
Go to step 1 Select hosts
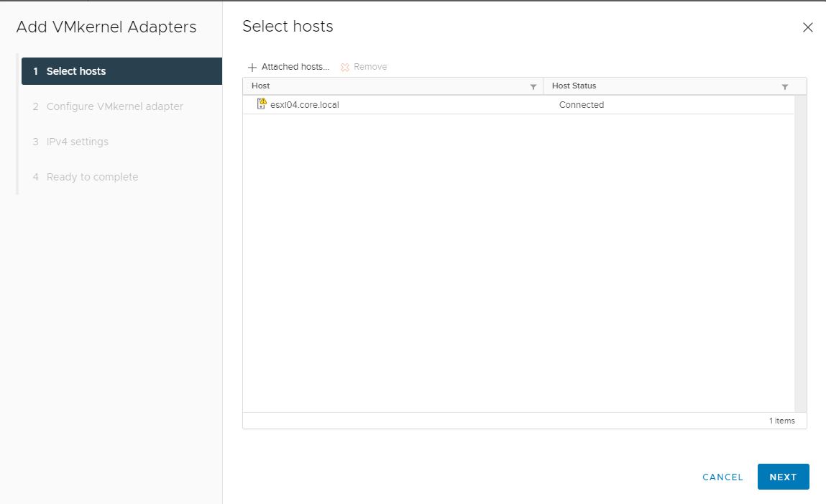pos(121,71)
